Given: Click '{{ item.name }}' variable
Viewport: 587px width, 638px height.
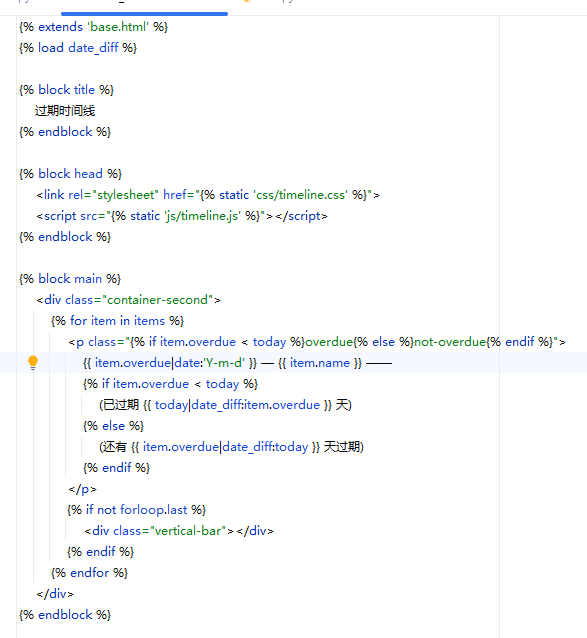Looking at the screenshot, I should click(320, 363).
